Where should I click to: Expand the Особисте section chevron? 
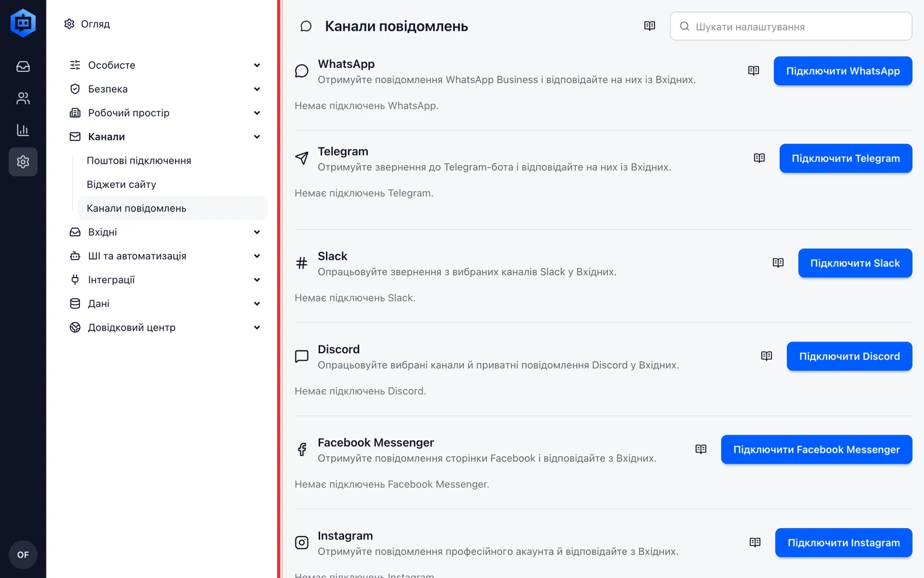point(257,65)
